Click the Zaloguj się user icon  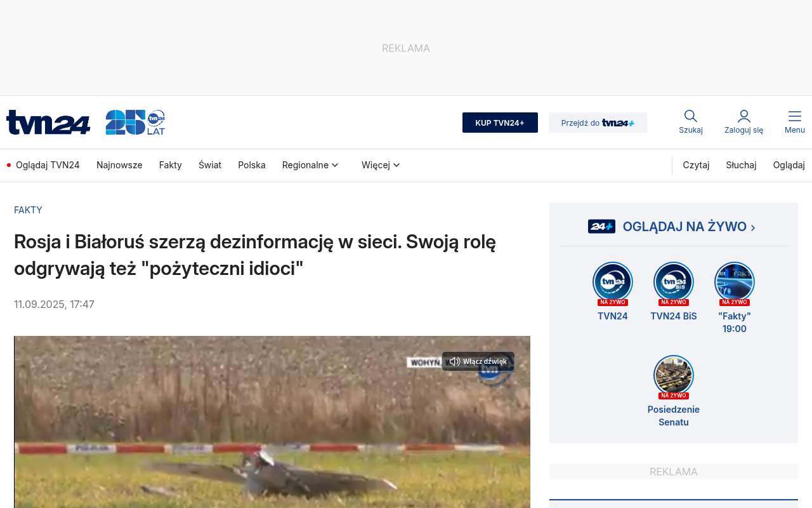click(744, 116)
